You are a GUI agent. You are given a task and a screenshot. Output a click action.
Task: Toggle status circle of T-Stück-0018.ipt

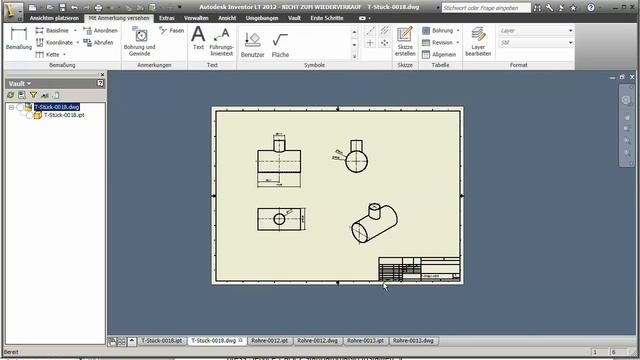29,116
